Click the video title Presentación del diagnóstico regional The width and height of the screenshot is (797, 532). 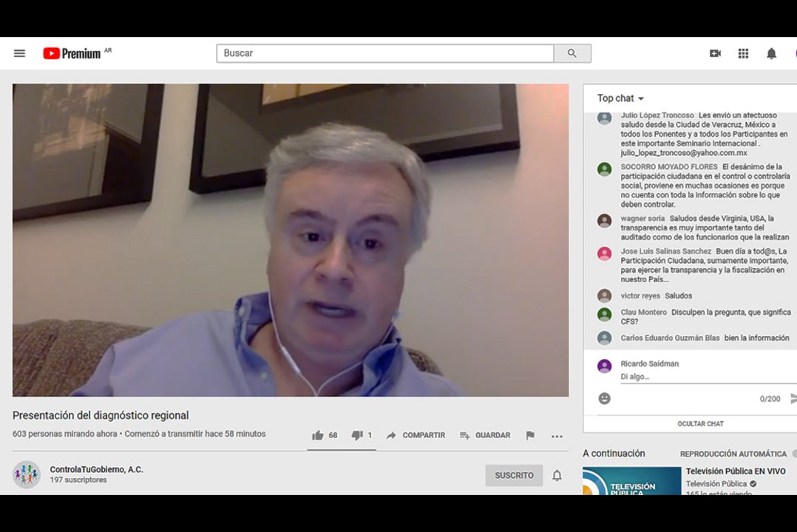coord(101,415)
